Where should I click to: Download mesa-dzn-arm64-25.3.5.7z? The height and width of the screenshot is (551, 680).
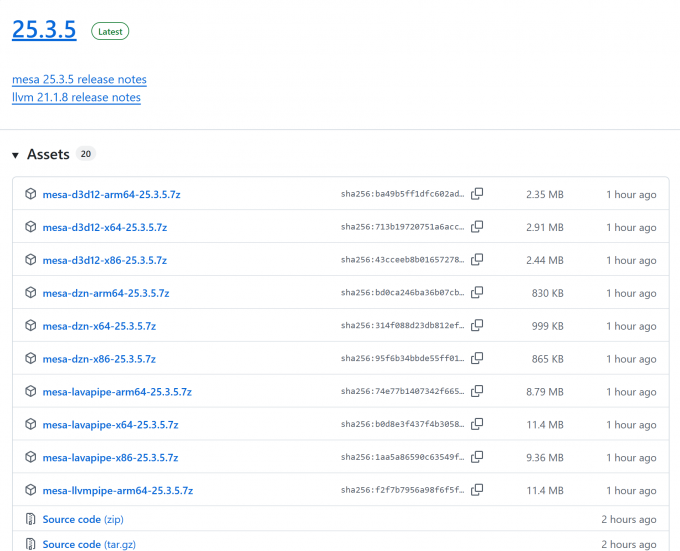tap(106, 293)
